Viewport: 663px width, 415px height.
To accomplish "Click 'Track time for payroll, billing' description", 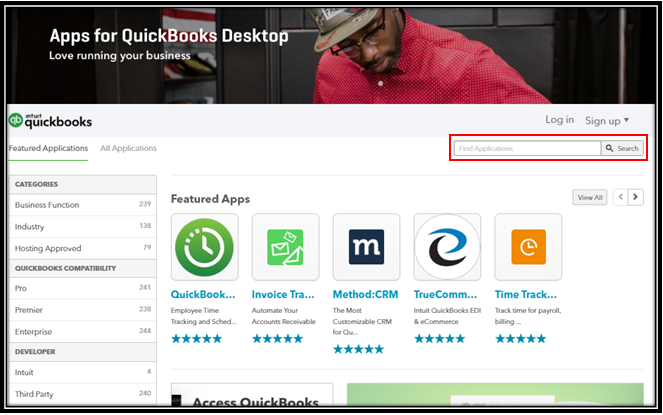I will coord(528,316).
